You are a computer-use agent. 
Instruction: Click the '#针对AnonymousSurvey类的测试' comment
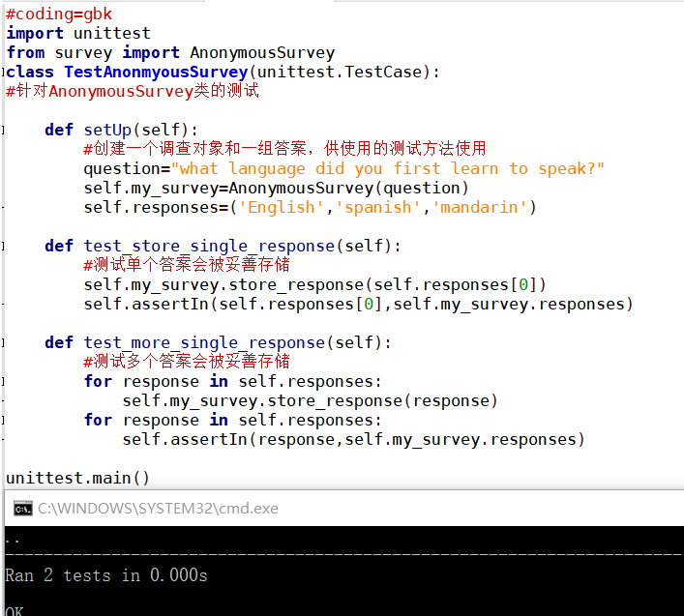[133, 91]
